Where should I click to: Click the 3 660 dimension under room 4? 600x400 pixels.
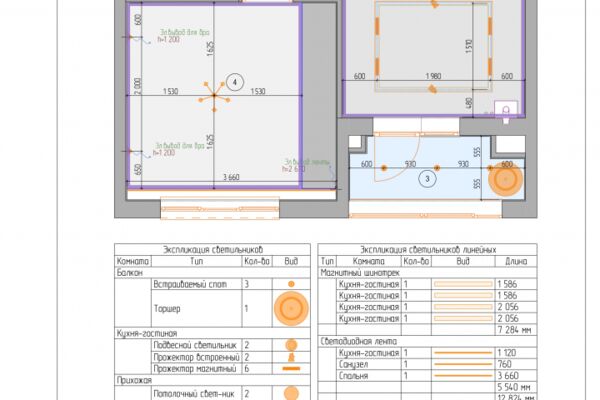point(231,177)
